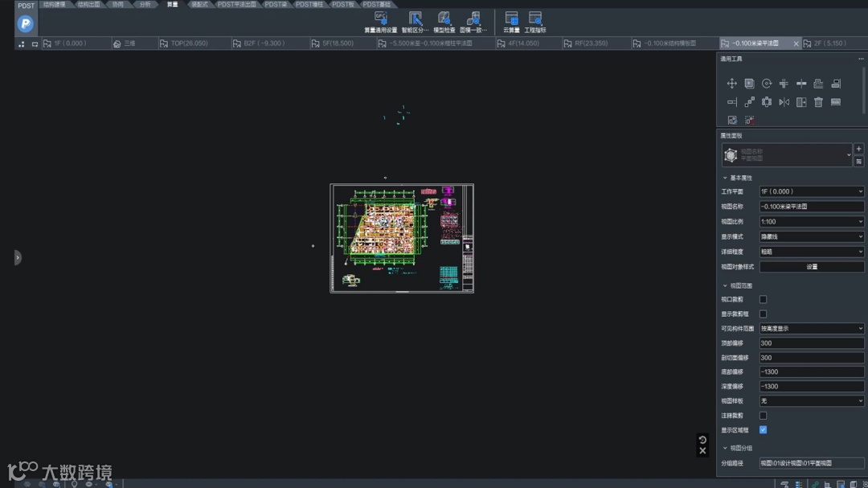The height and width of the screenshot is (488, 868).
Task: Switch to the PDST平法出图 ribbon tab
Action: pos(236,4)
